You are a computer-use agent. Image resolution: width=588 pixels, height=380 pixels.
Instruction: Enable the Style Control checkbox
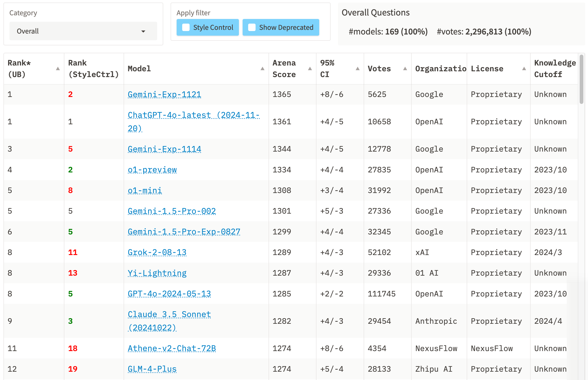pos(186,27)
